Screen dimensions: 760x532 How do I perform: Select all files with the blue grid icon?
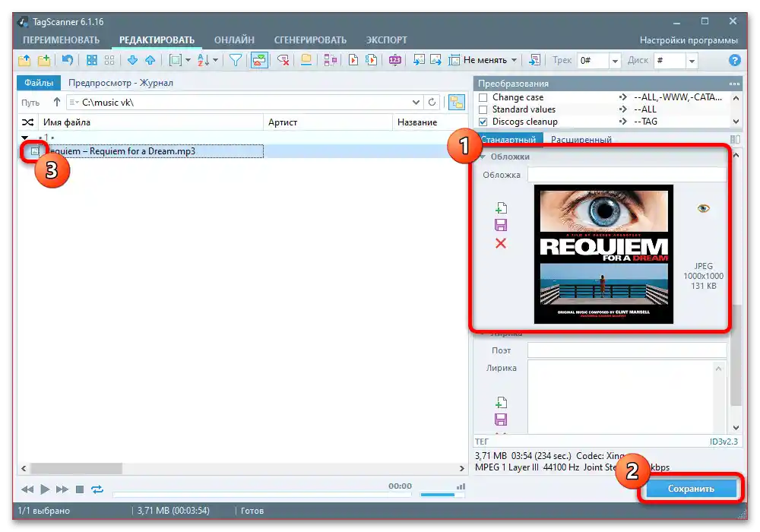pyautogui.click(x=92, y=60)
